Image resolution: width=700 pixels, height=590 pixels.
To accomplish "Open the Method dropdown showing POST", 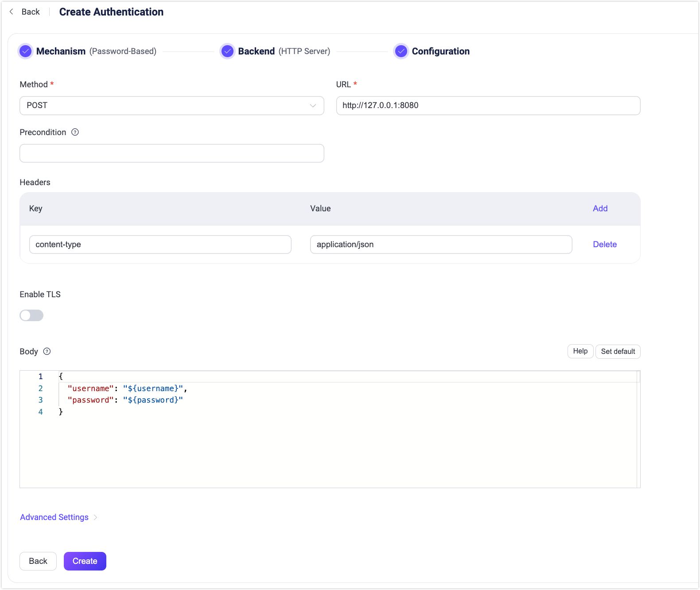I will pos(172,105).
